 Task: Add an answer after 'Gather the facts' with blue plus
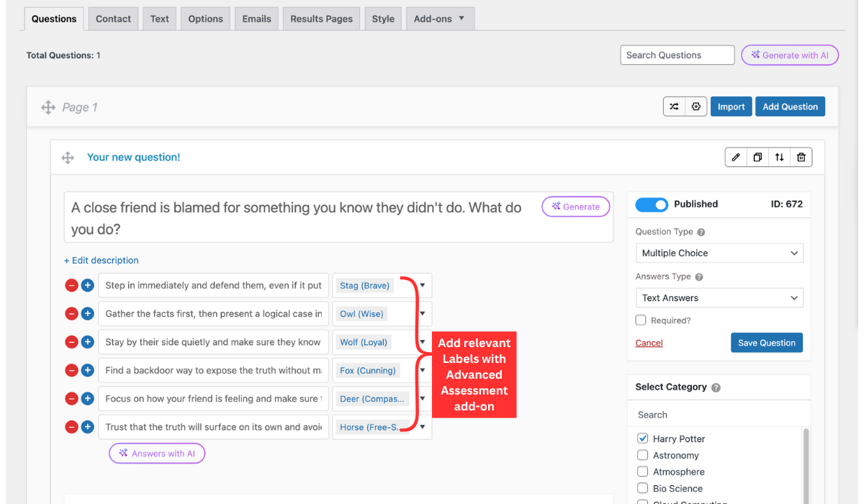87,314
